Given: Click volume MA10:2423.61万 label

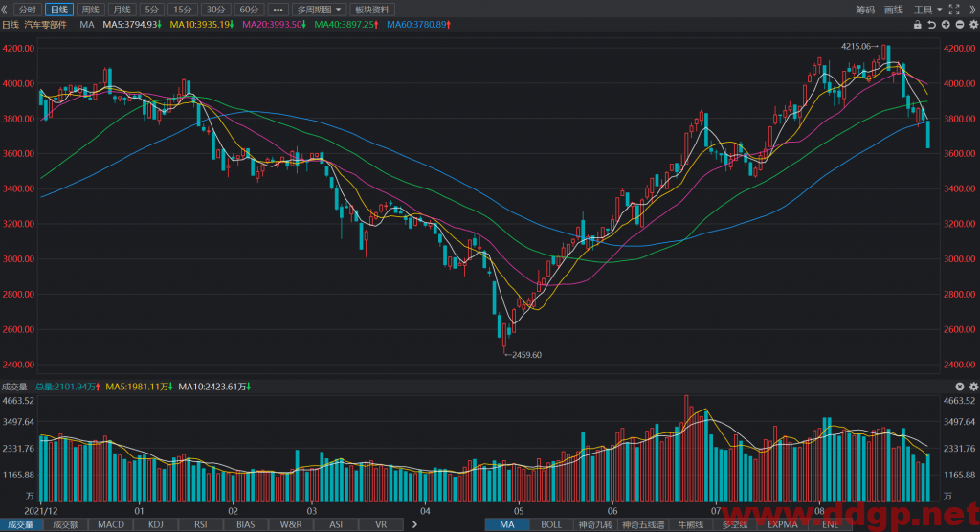Looking at the screenshot, I should (213, 387).
